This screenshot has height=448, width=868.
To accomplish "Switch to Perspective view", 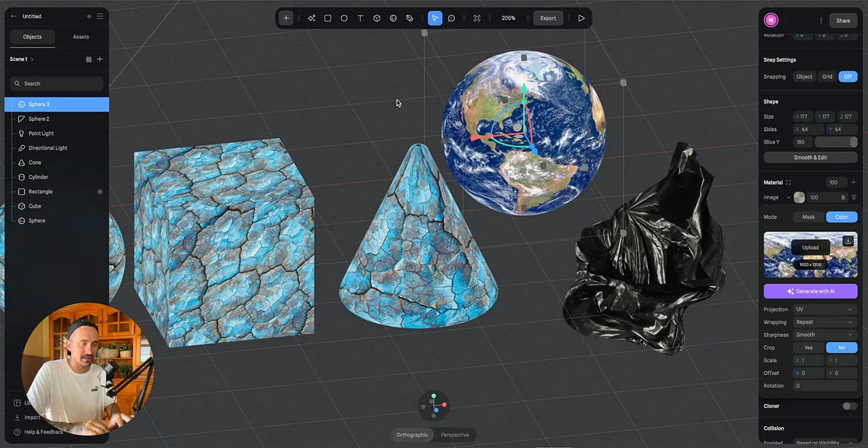I will tap(455, 435).
